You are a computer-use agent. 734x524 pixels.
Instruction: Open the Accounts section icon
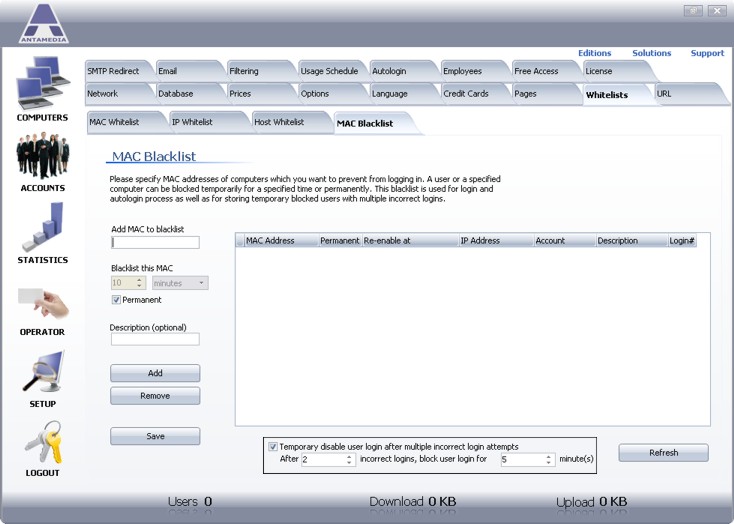tap(43, 155)
